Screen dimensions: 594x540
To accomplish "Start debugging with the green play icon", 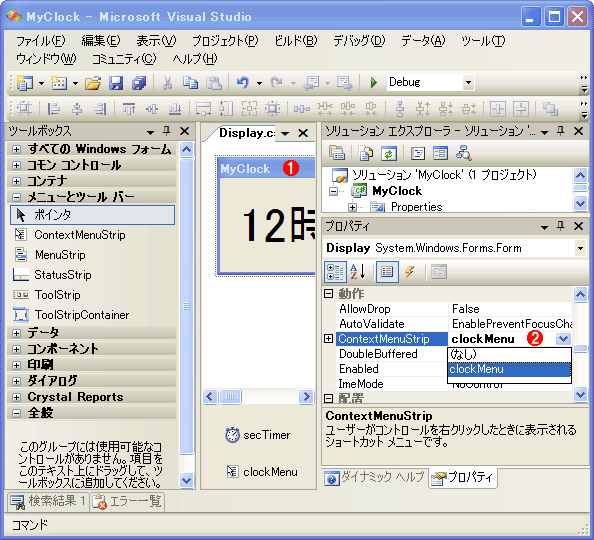I will point(374,82).
